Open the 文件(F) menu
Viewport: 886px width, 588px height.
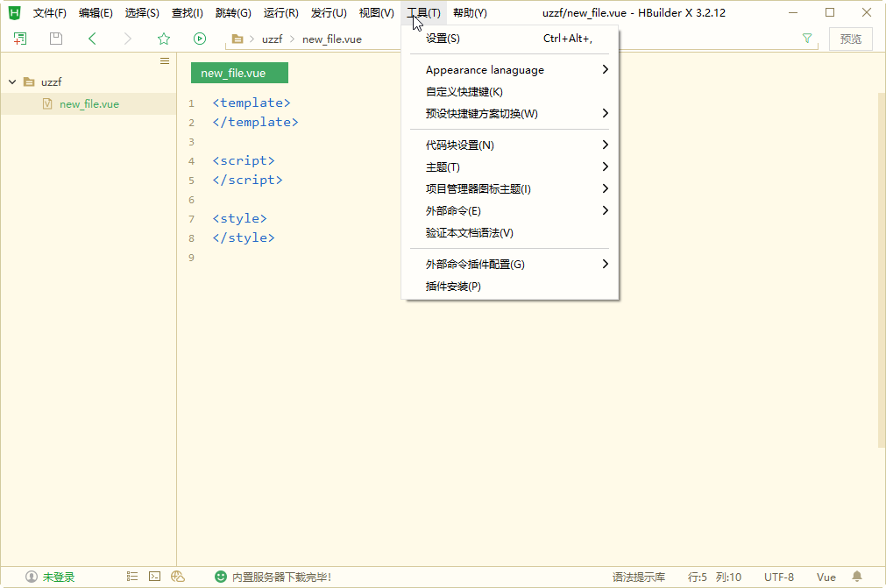point(50,13)
